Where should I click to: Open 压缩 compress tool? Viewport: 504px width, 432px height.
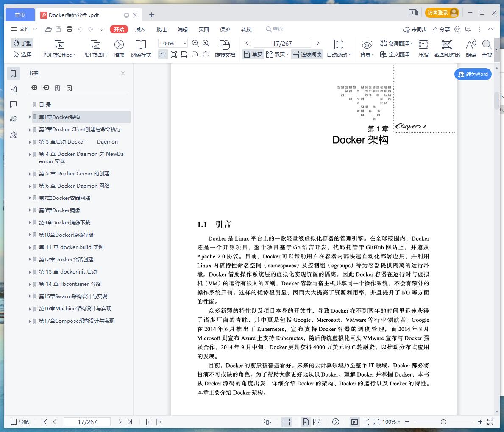423,49
